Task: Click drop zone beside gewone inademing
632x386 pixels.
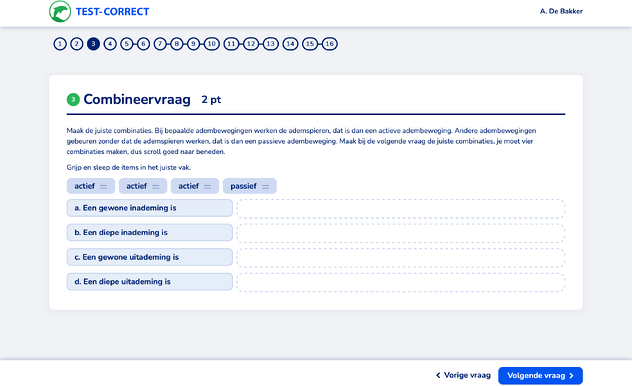Action: (401, 208)
